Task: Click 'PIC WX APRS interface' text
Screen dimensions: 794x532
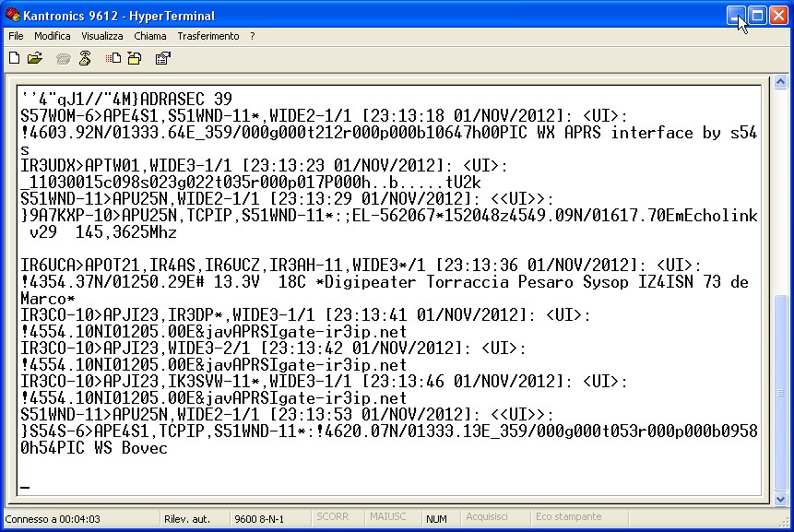Action: [597, 132]
